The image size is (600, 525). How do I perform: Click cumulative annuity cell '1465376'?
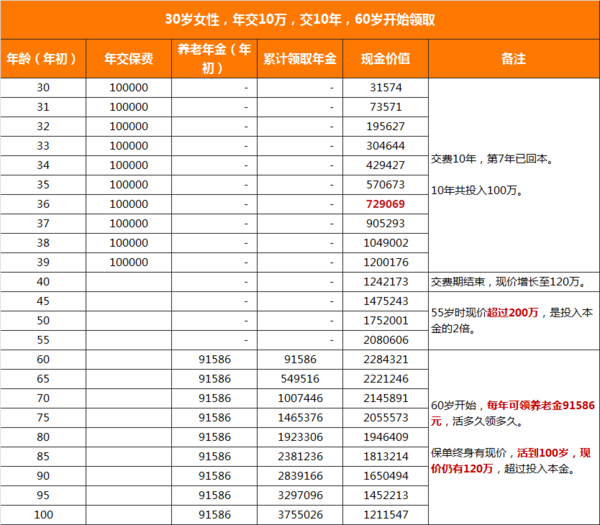[x=300, y=418]
